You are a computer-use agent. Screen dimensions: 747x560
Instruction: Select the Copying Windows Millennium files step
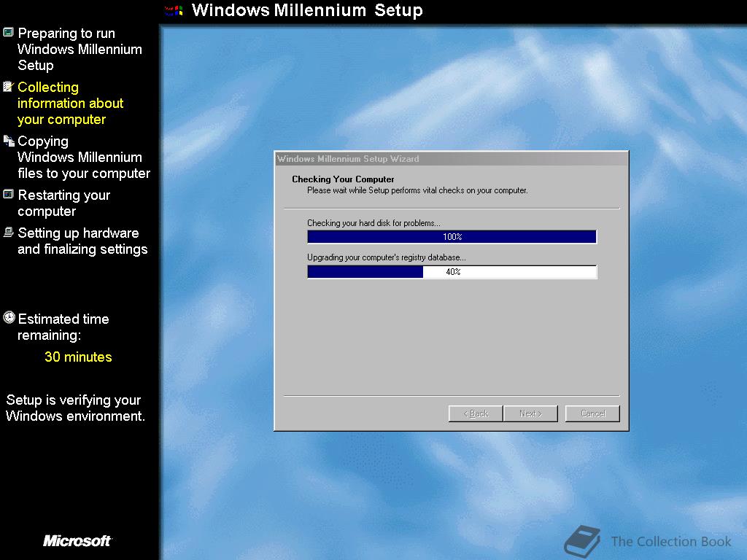tap(83, 157)
